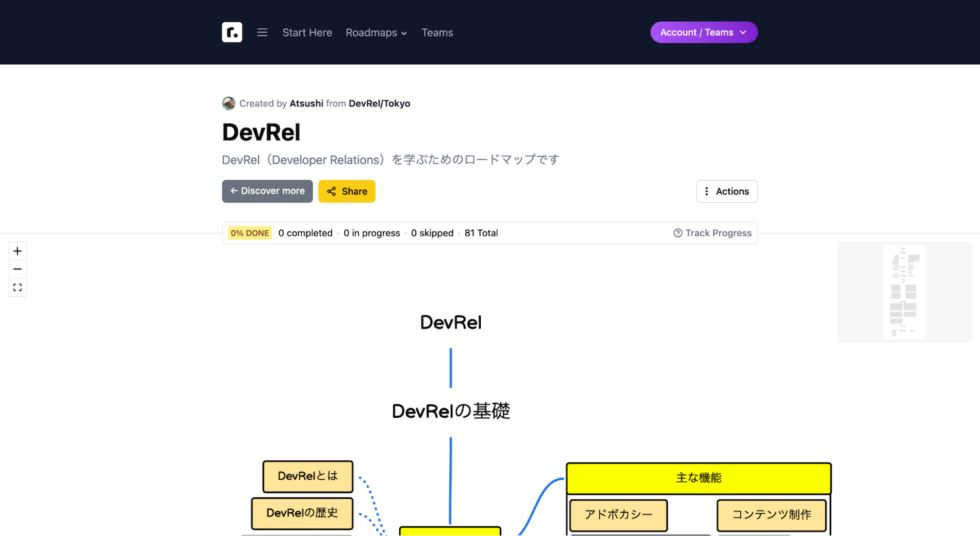The width and height of the screenshot is (980, 536).
Task: Expand the Roadmaps dropdown menu
Action: click(x=376, y=33)
